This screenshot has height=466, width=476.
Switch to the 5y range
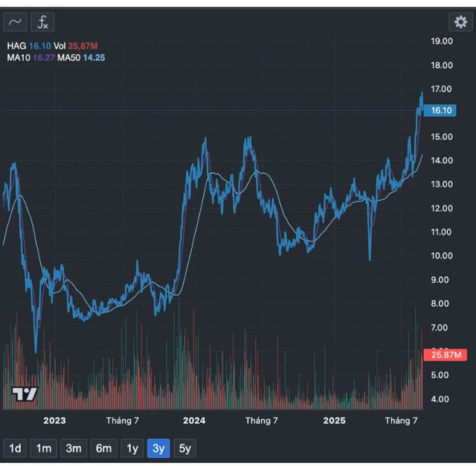click(185, 448)
